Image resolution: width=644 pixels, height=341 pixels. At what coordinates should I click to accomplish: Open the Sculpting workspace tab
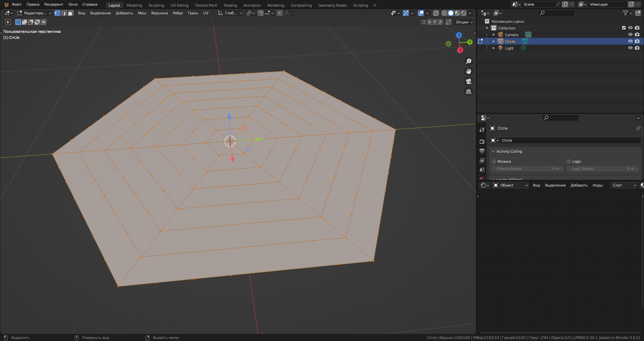(156, 5)
